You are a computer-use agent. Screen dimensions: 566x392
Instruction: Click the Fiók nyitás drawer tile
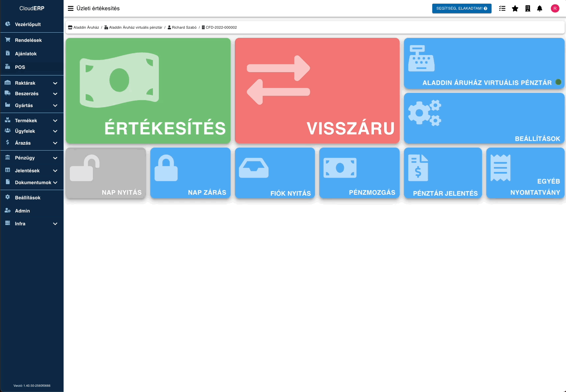pos(275,173)
